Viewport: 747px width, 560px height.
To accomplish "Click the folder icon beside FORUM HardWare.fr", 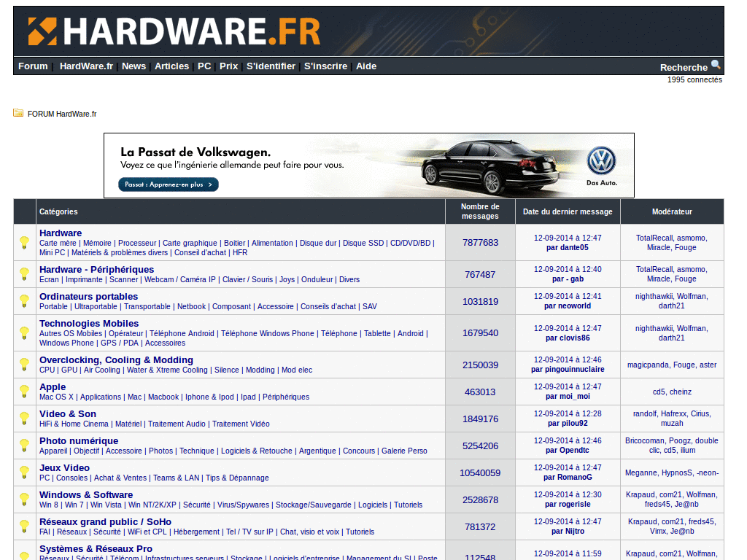I will (x=18, y=113).
